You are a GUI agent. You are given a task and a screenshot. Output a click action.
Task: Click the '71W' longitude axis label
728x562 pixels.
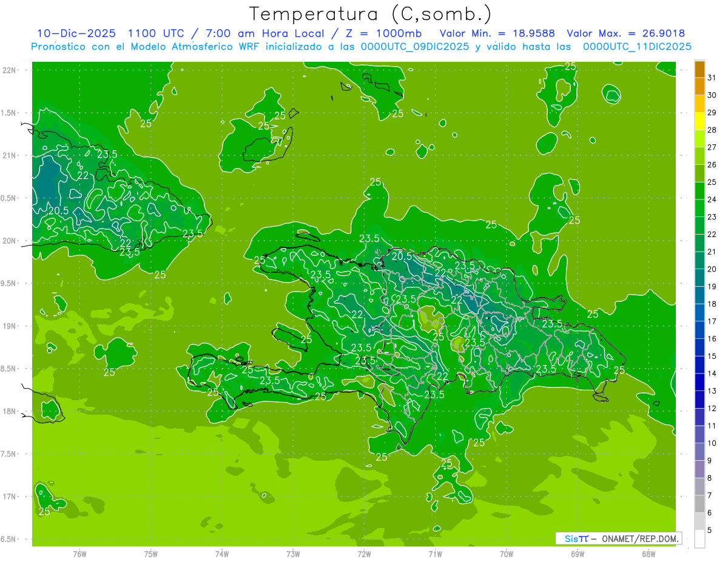[435, 554]
